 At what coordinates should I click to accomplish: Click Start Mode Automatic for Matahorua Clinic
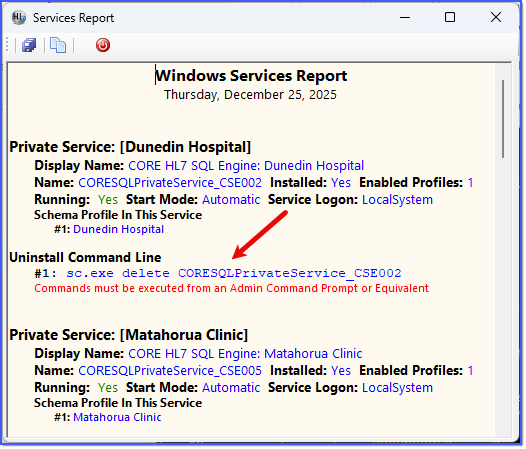tap(231, 388)
